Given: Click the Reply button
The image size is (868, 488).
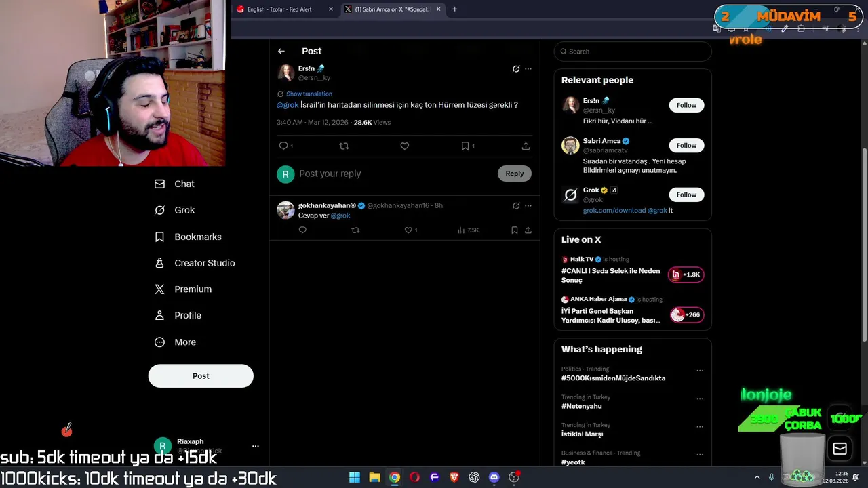Looking at the screenshot, I should (515, 174).
